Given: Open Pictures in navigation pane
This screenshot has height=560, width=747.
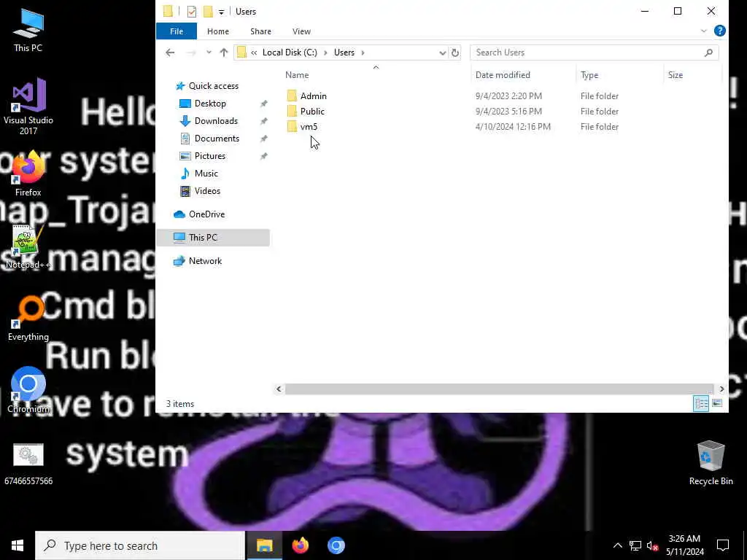Looking at the screenshot, I should click(209, 156).
